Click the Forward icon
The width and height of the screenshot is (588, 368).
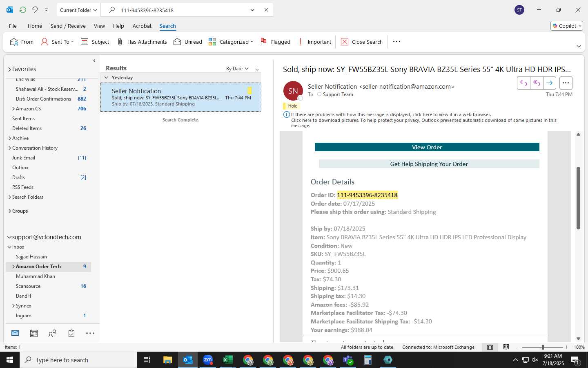550,83
